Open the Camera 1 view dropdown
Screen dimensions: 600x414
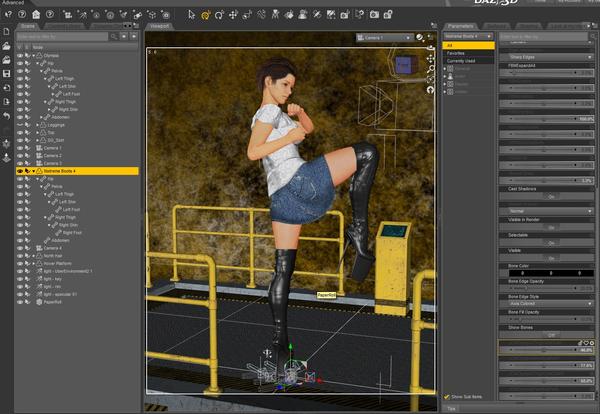tap(385, 37)
